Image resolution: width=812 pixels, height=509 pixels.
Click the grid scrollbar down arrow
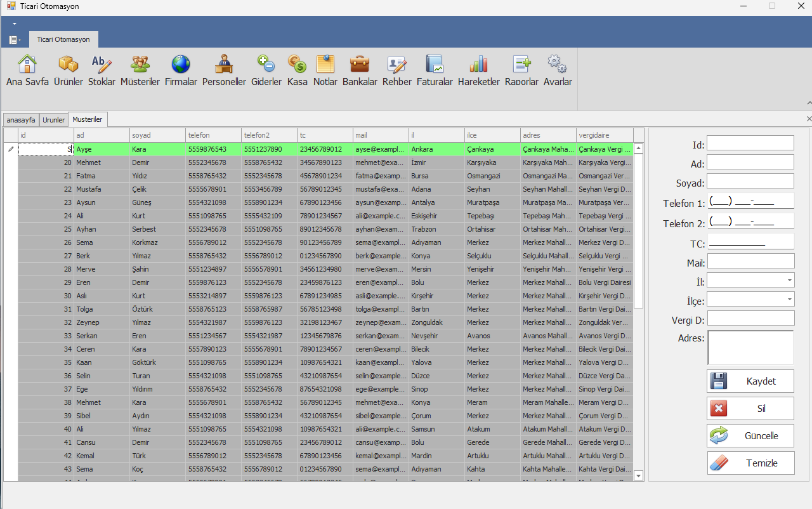point(639,475)
